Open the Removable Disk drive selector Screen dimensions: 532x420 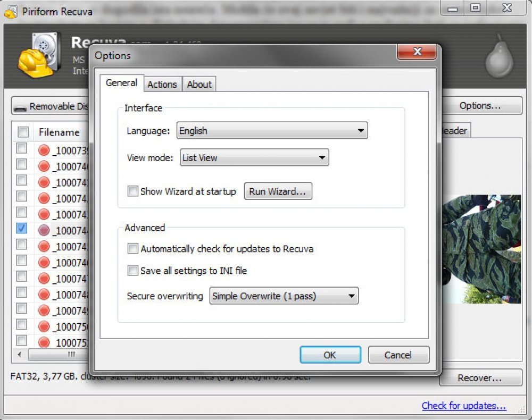click(51, 106)
